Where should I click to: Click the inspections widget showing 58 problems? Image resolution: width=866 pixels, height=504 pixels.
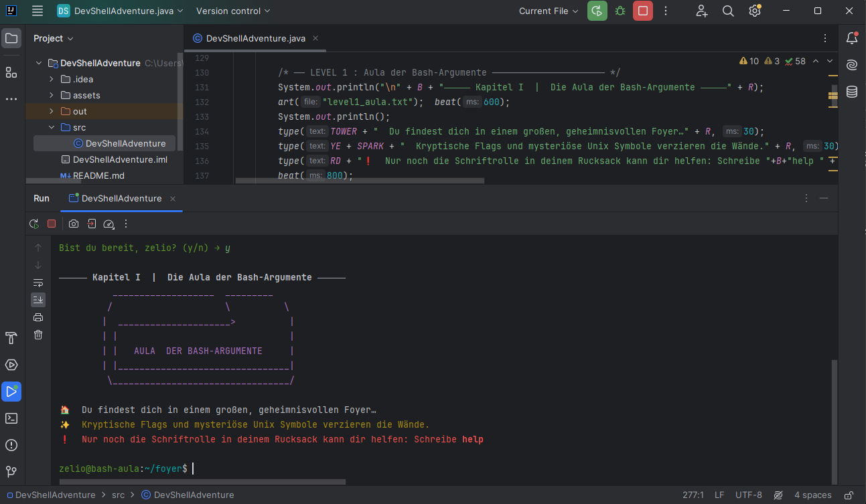click(x=796, y=60)
